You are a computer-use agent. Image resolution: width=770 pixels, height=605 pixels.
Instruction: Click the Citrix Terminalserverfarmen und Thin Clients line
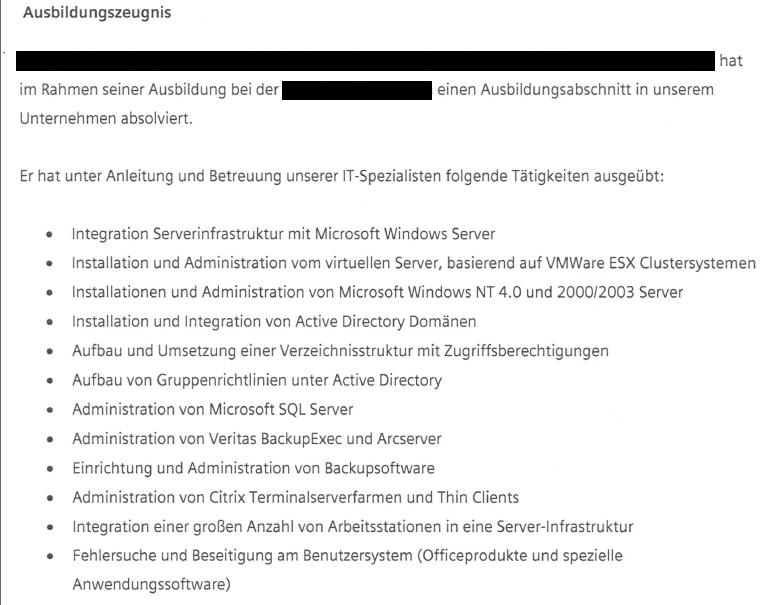tap(296, 497)
